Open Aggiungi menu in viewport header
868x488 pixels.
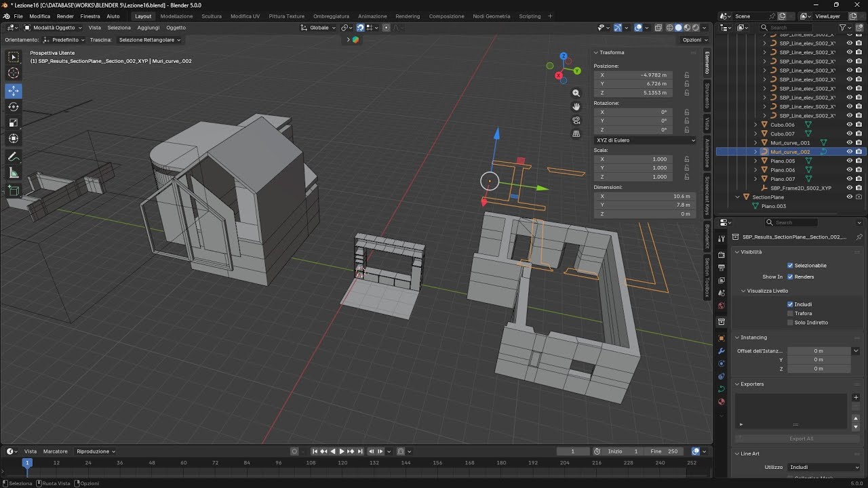(149, 28)
